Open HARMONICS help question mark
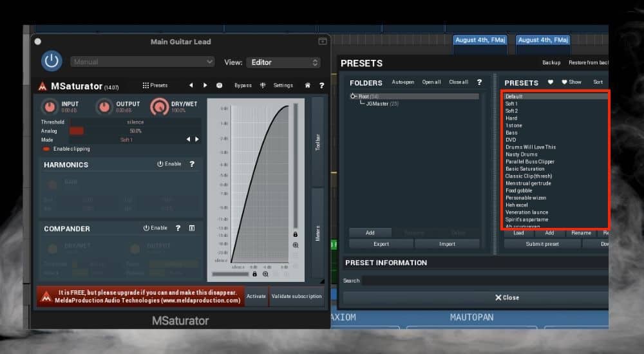The height and width of the screenshot is (354, 644). point(192,164)
